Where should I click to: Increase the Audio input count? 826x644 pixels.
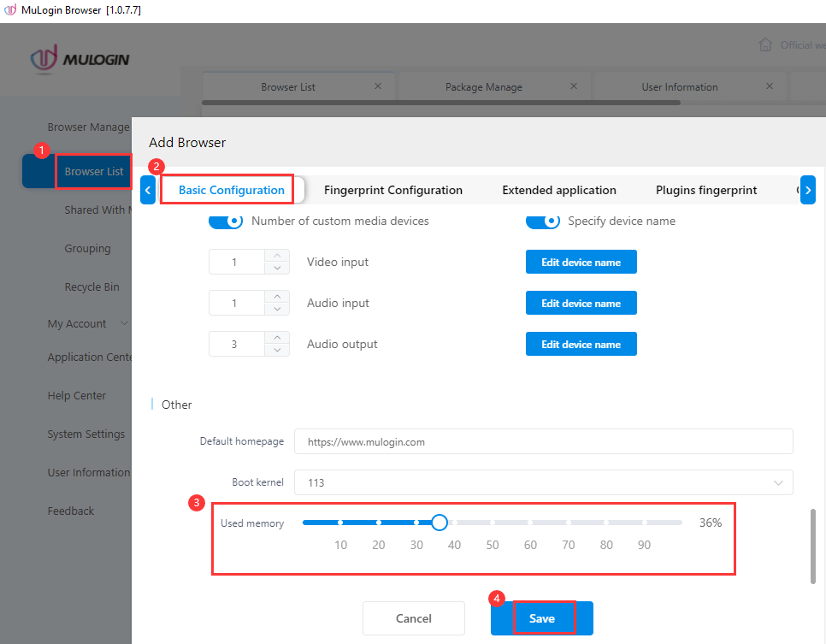pos(277,297)
